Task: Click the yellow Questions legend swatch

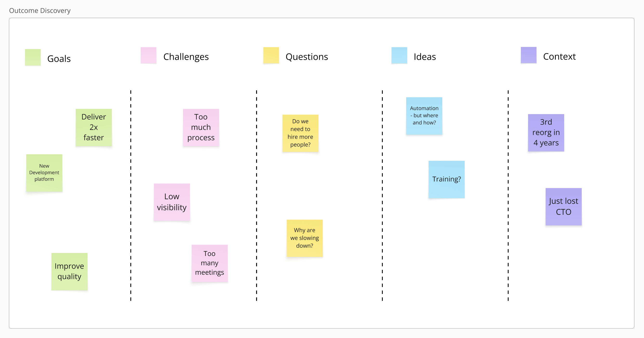Action: [x=271, y=55]
